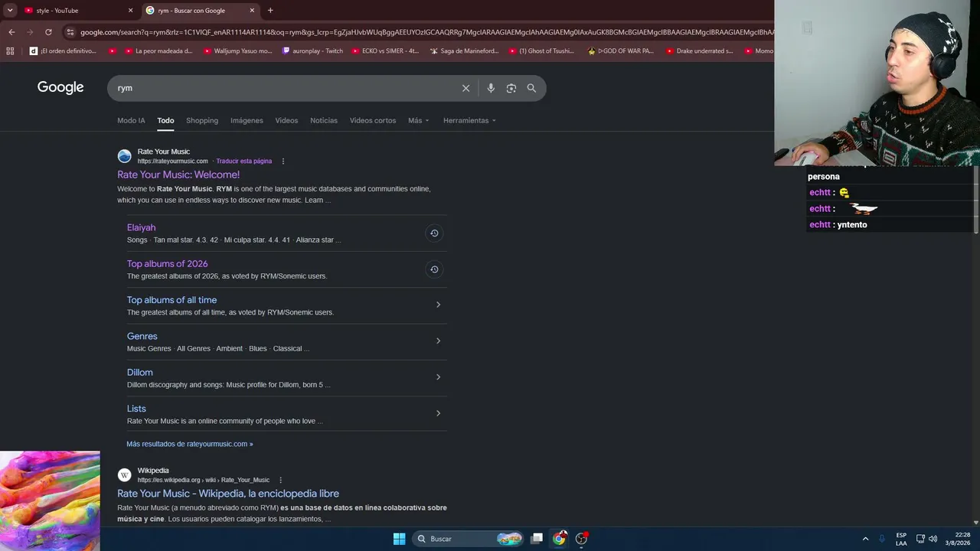Open the Windows Start menu

tap(399, 539)
